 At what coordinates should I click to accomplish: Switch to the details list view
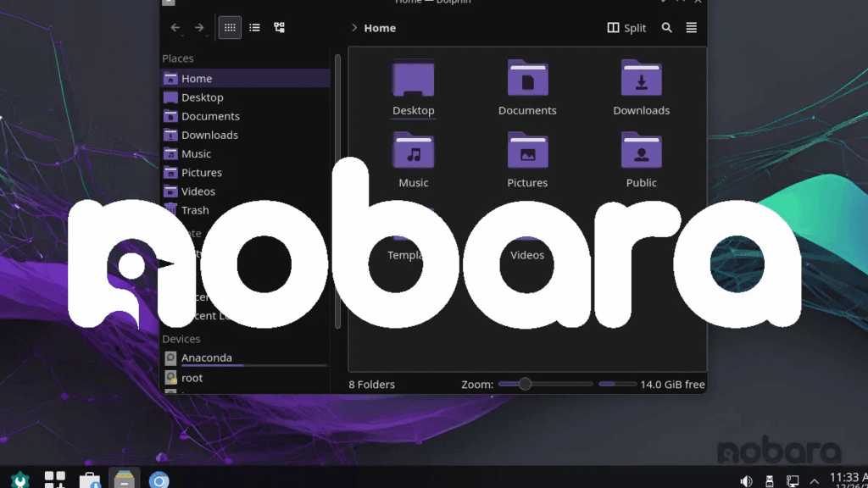253,27
